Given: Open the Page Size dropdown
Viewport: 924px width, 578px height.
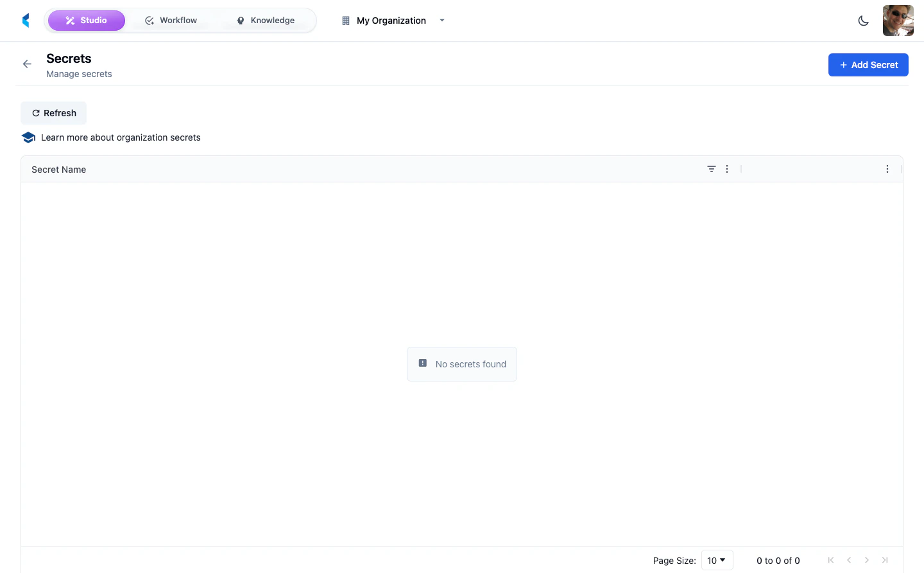Looking at the screenshot, I should click(x=717, y=560).
